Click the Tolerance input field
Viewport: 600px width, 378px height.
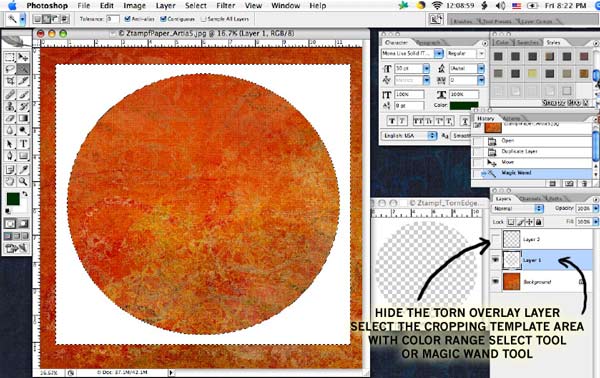coord(113,19)
